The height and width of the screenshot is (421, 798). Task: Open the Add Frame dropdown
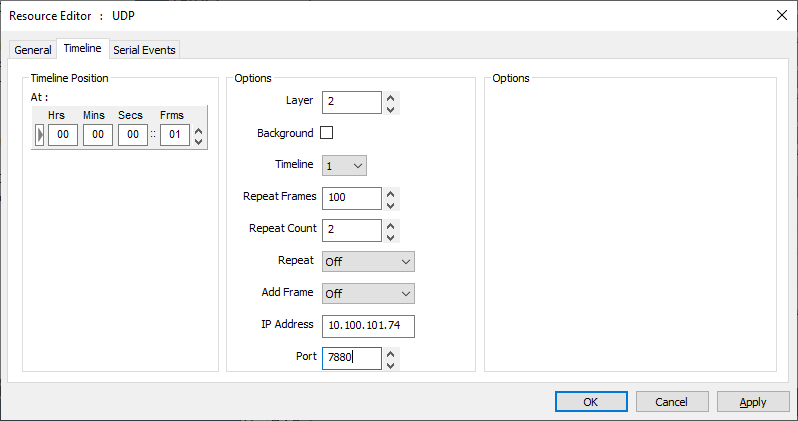click(x=368, y=294)
